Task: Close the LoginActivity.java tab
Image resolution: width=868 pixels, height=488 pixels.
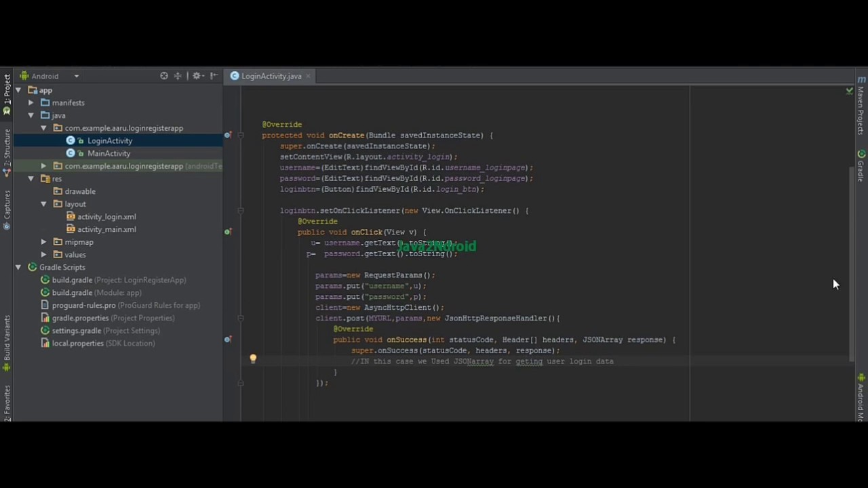Action: 308,76
